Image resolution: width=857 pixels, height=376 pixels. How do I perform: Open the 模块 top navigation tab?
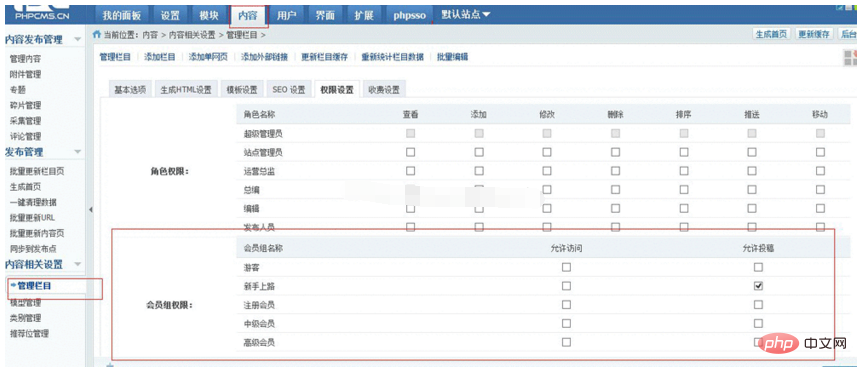tap(209, 15)
